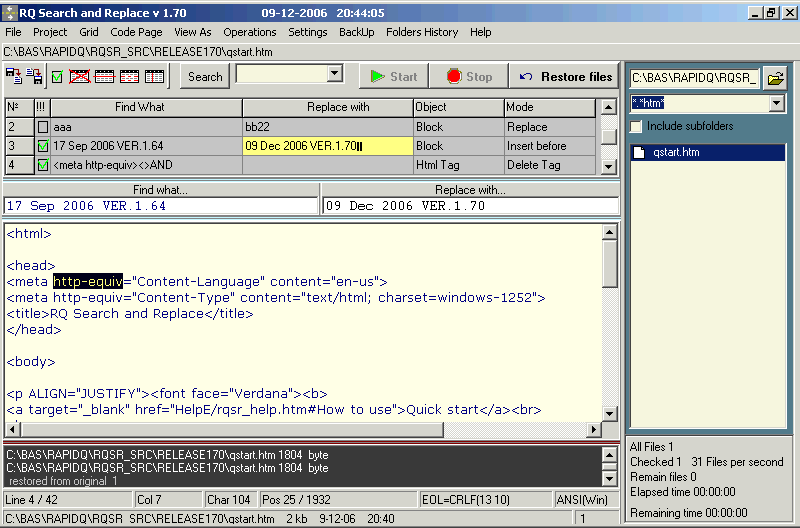Open the *.*htm* file mask dropdown

click(776, 103)
